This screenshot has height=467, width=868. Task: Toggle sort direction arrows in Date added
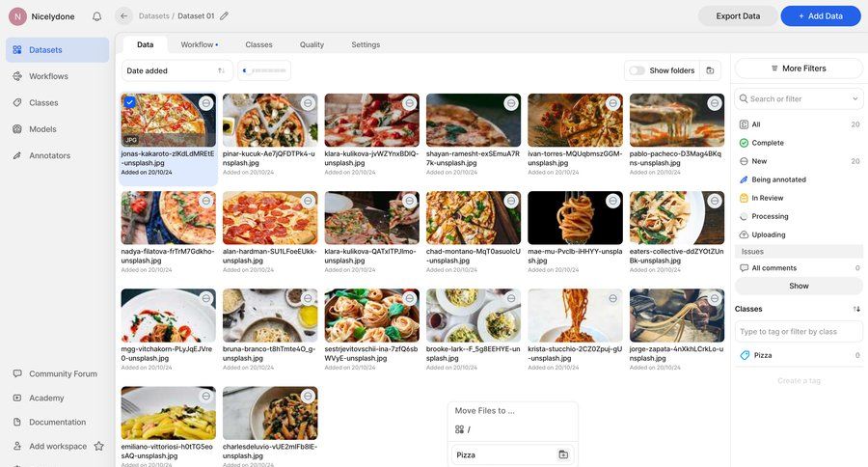click(x=222, y=70)
